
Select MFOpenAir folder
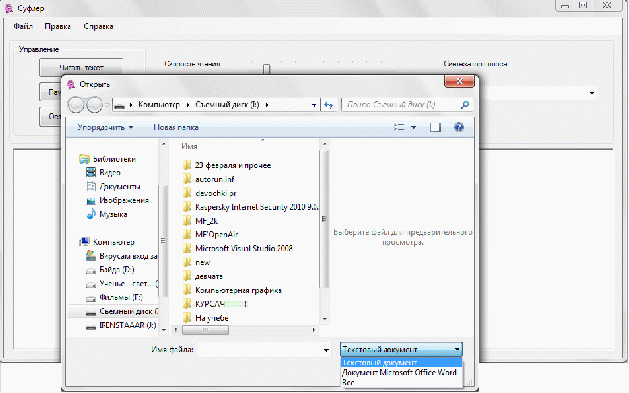[210, 234]
